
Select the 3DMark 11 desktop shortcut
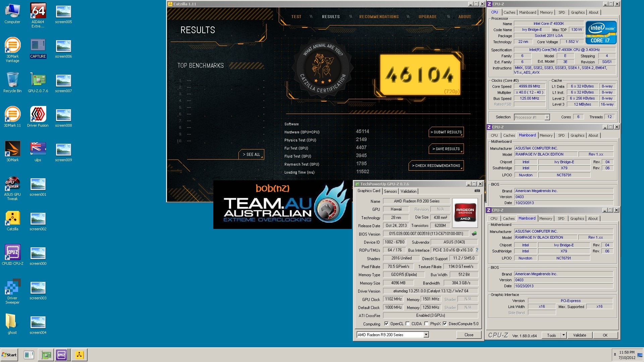coord(12,117)
